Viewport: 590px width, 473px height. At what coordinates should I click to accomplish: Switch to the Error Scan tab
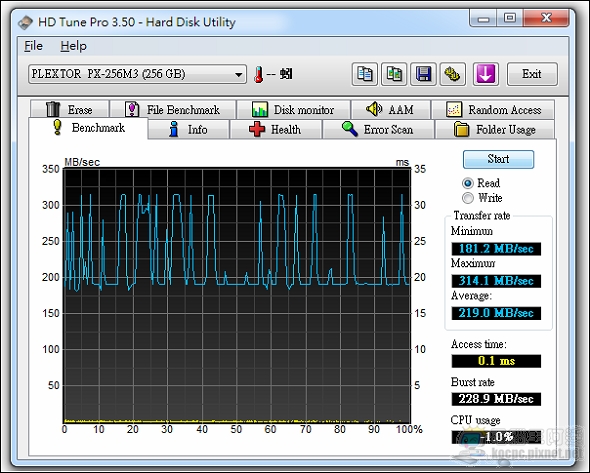(378, 129)
